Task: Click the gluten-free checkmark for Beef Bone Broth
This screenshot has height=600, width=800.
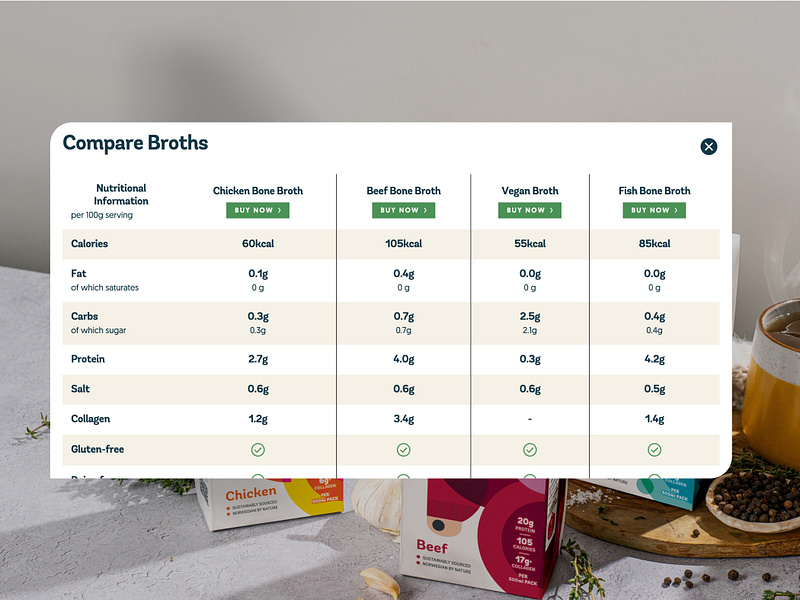Action: click(x=403, y=449)
